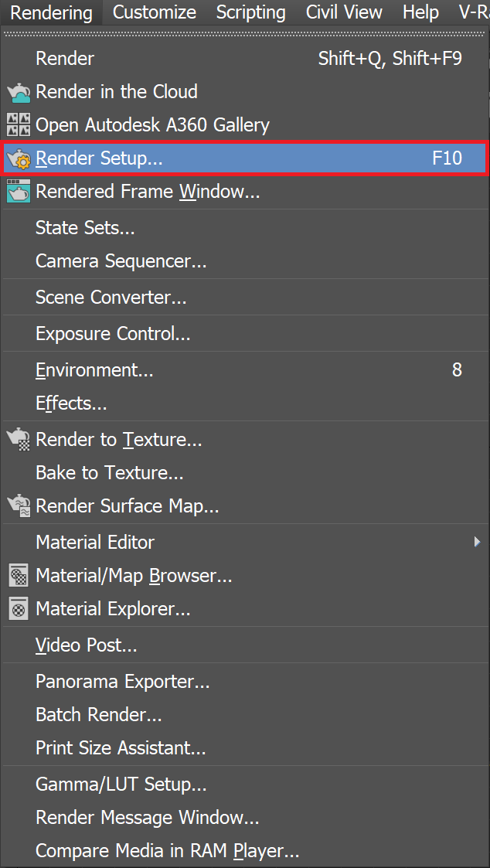Click the Render Surface Map icon
This screenshot has height=868, width=490.
(x=17, y=505)
